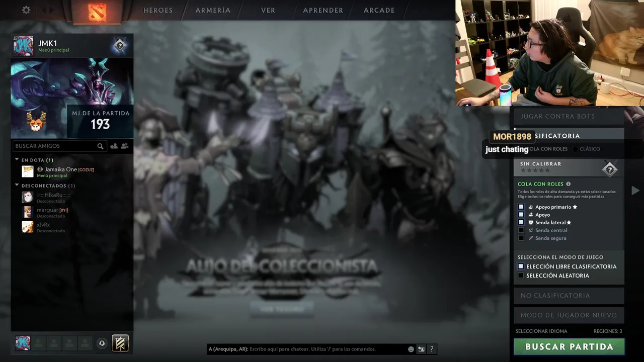The height and width of the screenshot is (362, 644).
Task: Expand the NO CLASIFICATORIA section
Action: pos(569,296)
